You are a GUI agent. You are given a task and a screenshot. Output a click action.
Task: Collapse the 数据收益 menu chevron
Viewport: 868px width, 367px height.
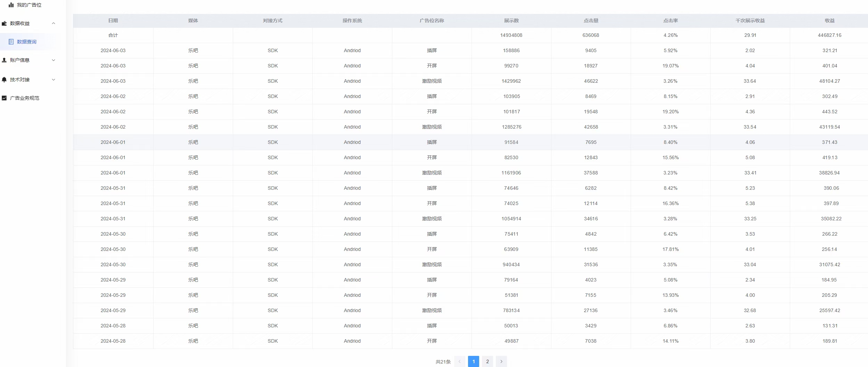tap(54, 23)
